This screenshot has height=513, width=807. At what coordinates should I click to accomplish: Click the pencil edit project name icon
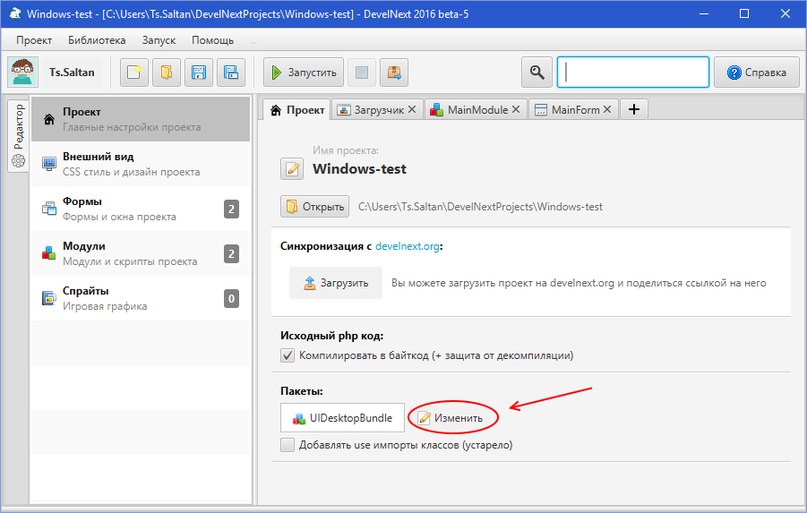point(292,169)
